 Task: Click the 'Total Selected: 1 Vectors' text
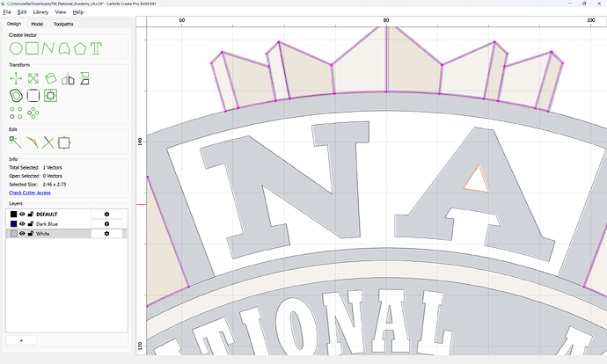35,168
